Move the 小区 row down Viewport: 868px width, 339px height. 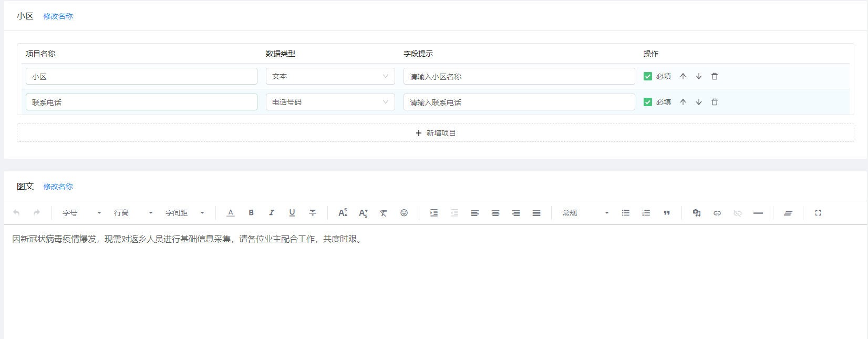[x=699, y=76]
